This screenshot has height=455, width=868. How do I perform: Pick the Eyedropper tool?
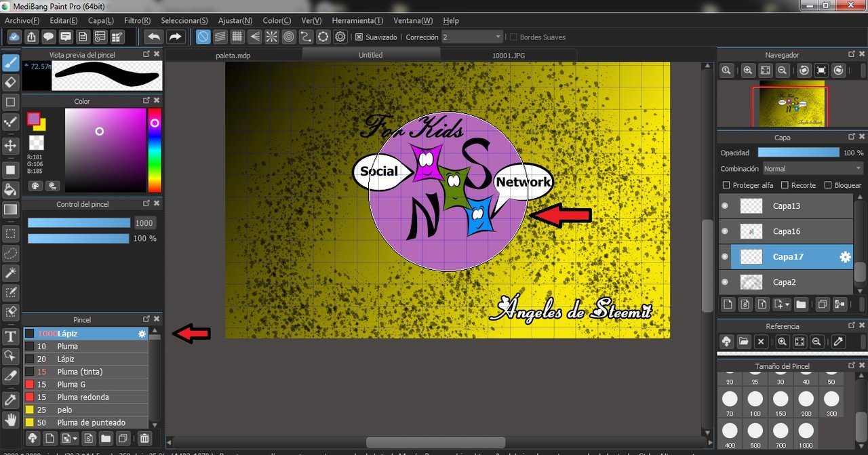click(x=11, y=399)
